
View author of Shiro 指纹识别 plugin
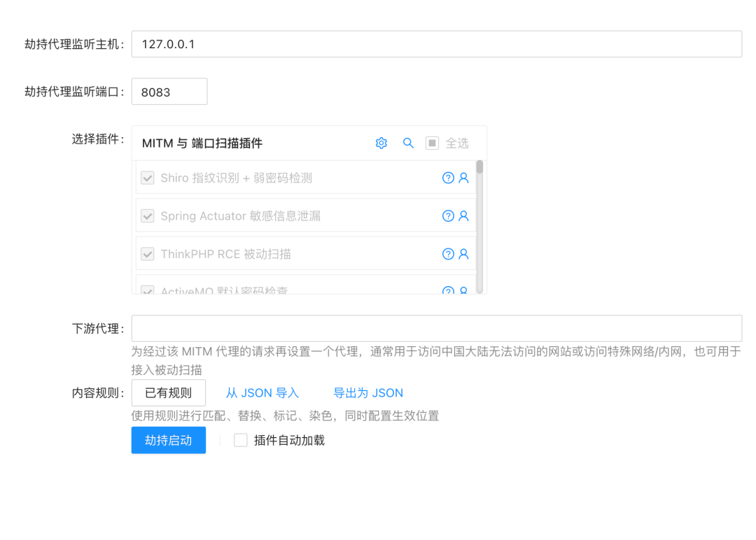(463, 178)
